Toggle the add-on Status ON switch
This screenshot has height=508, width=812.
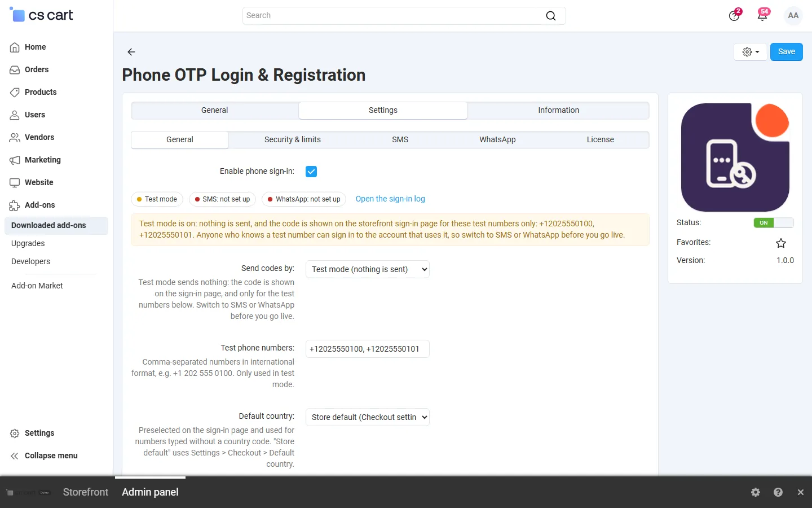coord(774,223)
